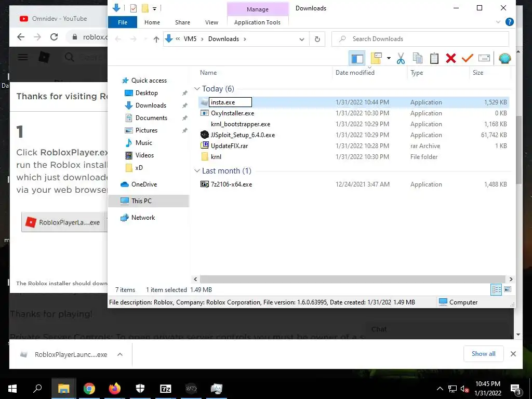Select OneDrive in navigation pane
This screenshot has height=399, width=532.
(144, 184)
